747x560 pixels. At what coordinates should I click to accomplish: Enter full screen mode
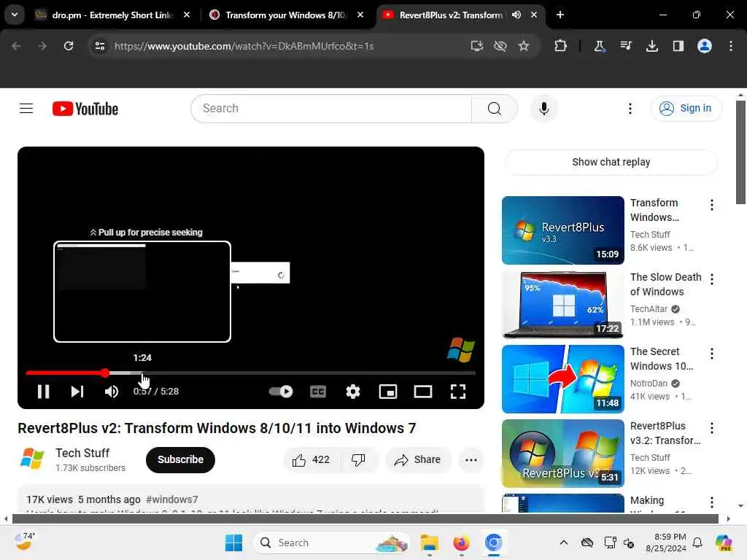pos(458,392)
